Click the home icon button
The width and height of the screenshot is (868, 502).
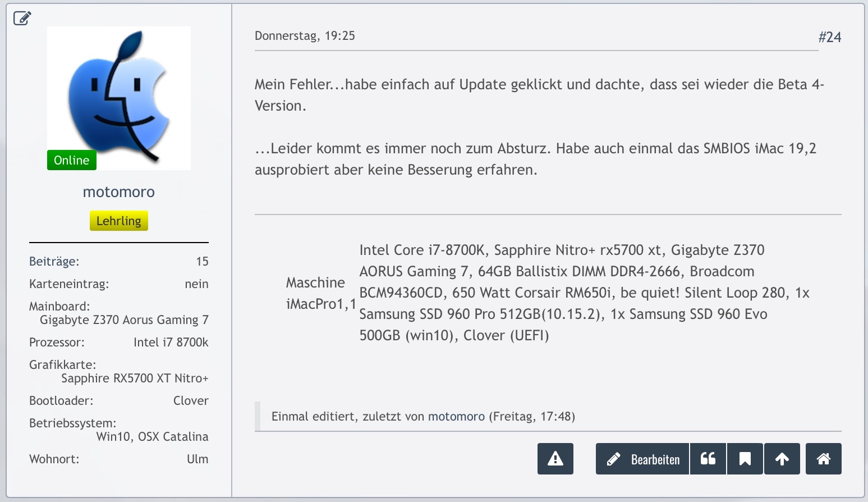[x=823, y=459]
